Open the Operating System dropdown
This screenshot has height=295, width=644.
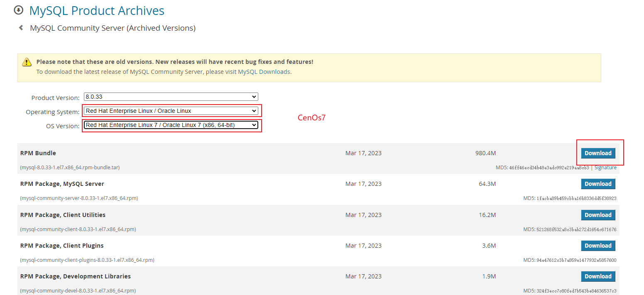click(171, 111)
